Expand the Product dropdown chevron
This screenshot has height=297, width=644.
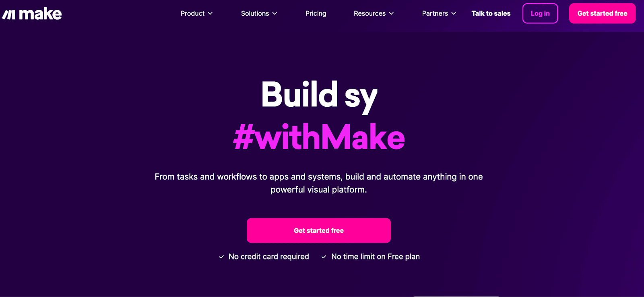point(210,13)
